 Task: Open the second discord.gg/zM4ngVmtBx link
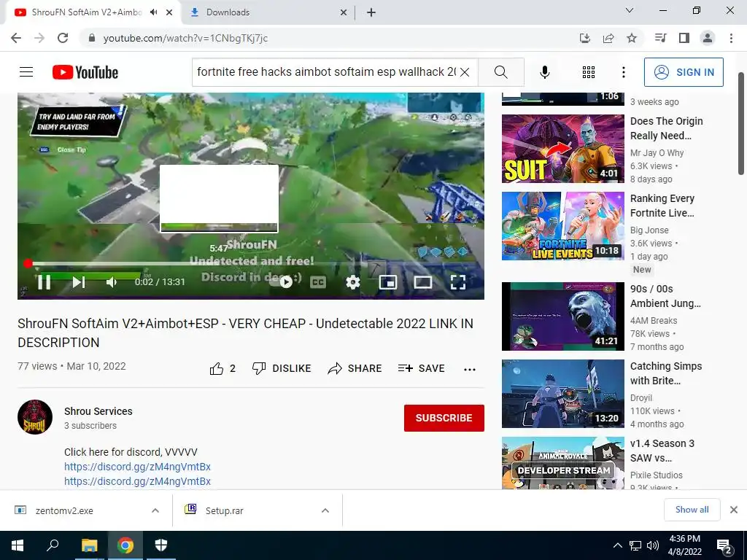pos(137,481)
